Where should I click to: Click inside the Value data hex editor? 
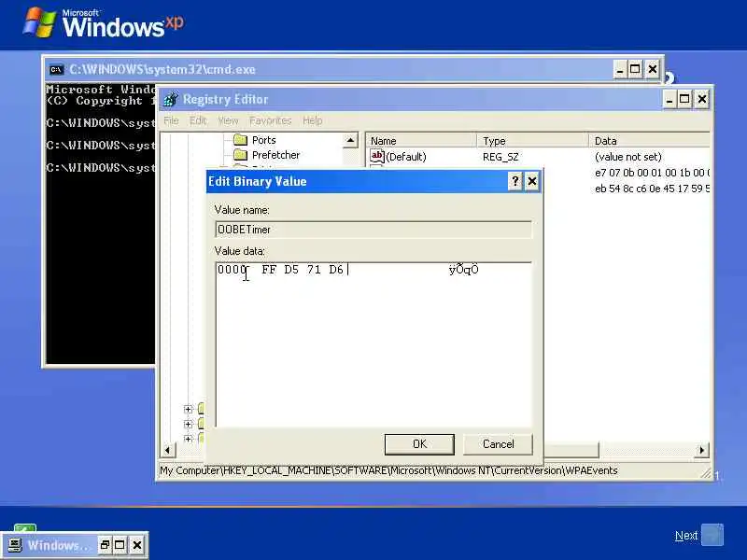(x=373, y=344)
